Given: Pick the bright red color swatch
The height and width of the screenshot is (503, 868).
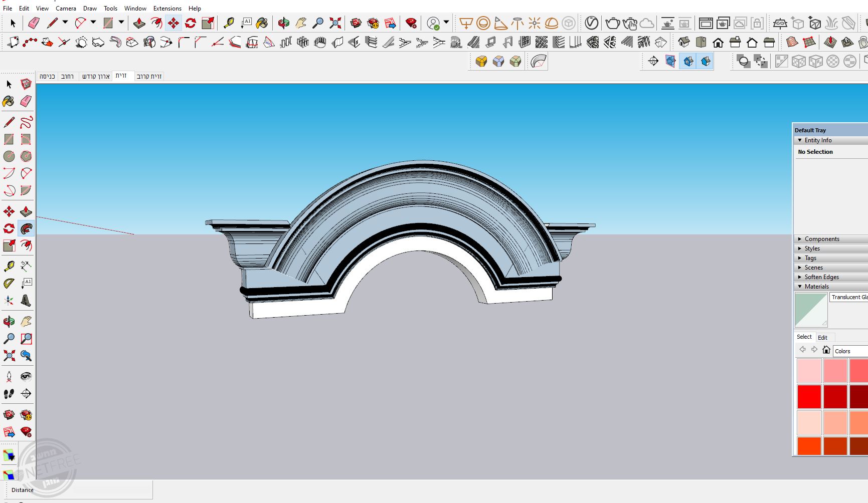Looking at the screenshot, I should click(x=809, y=397).
